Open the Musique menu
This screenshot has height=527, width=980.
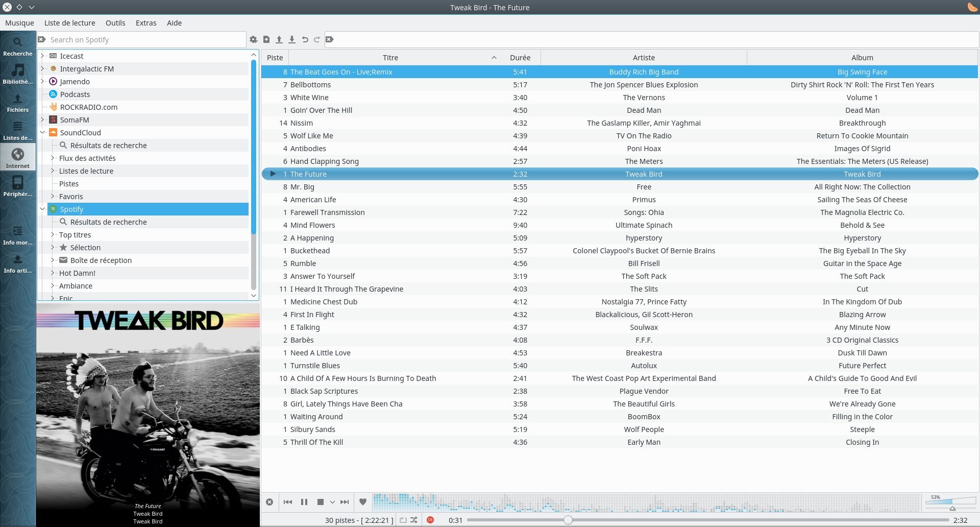pos(19,23)
